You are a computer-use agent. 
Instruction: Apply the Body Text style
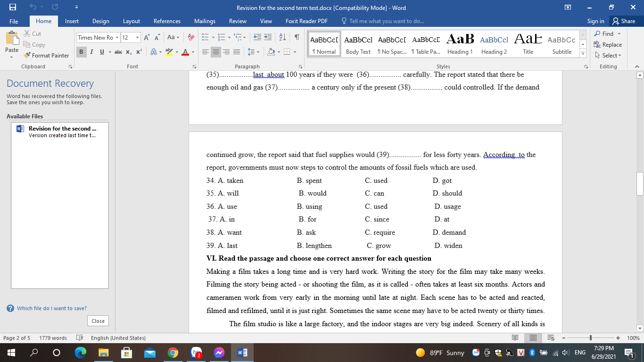tap(358, 44)
